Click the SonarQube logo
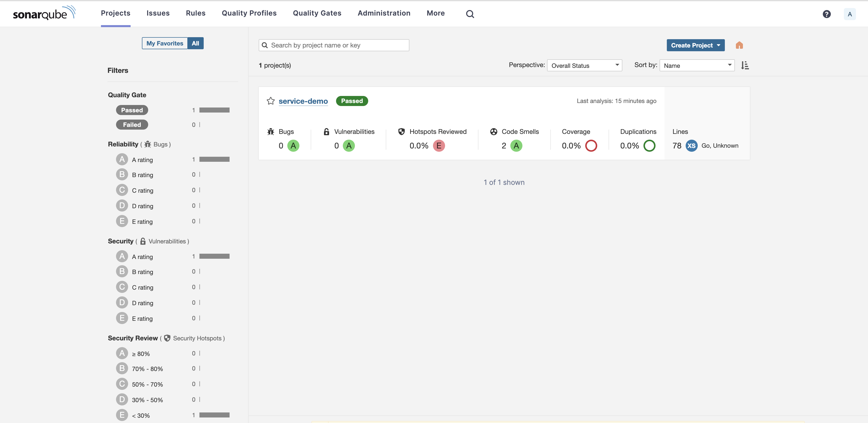The height and width of the screenshot is (423, 868). tap(44, 13)
